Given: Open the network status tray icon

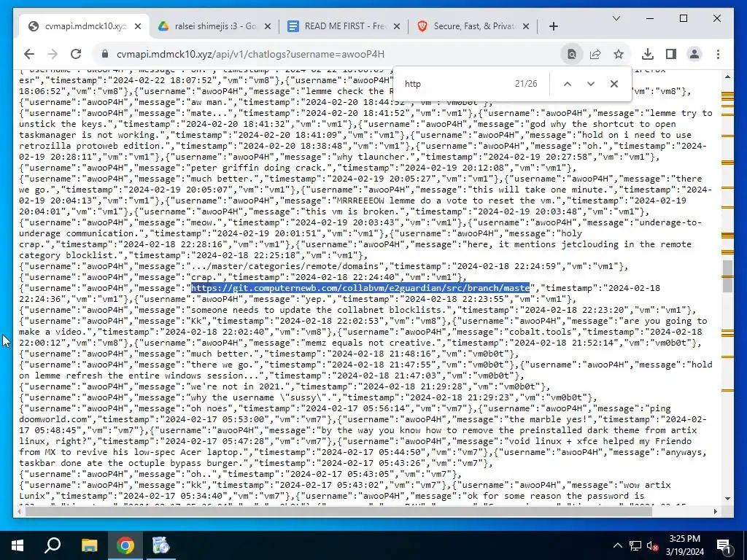Looking at the screenshot, I should (635, 545).
